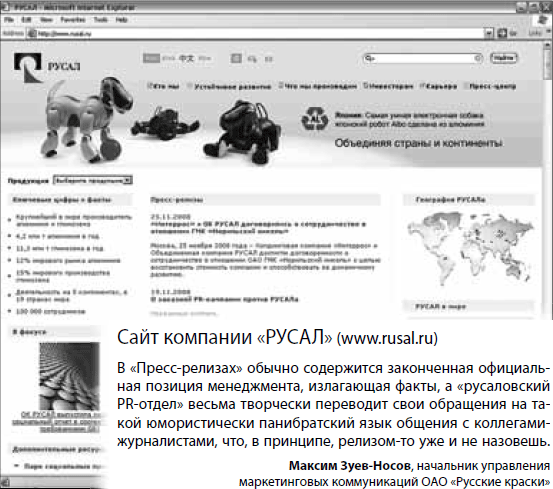This screenshot has height=489, width=553.
Task: Click the site search input field
Action: pos(423,58)
